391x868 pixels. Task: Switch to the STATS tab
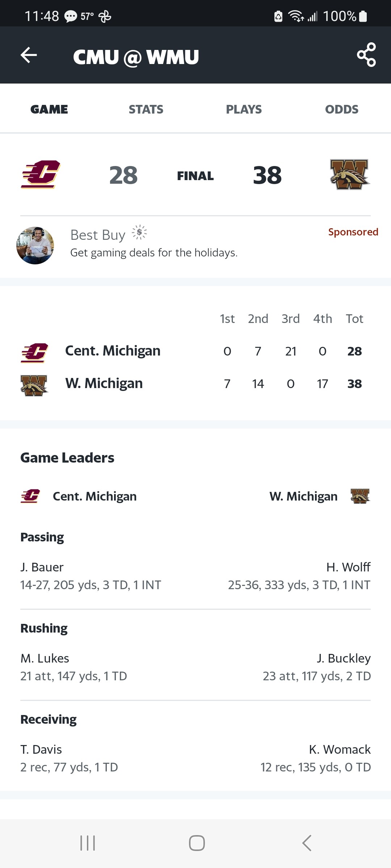(146, 109)
